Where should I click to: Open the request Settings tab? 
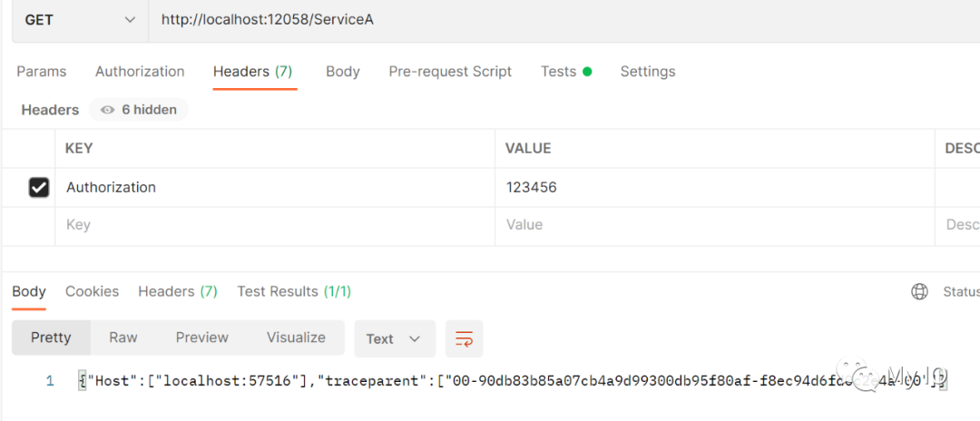[647, 72]
